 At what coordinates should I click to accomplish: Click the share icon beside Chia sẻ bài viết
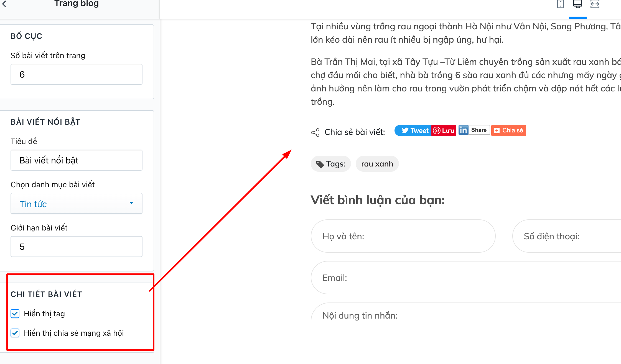coord(315,132)
